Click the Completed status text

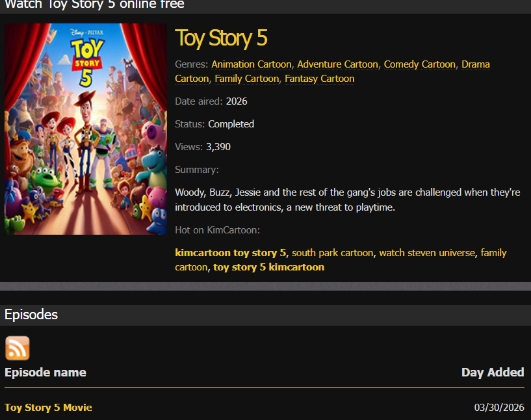click(231, 124)
